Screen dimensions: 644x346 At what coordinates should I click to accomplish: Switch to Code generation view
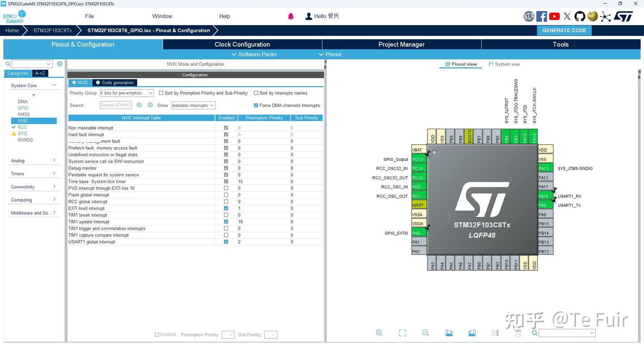114,82
